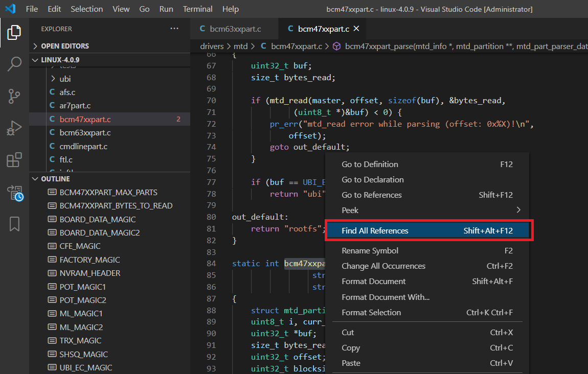The width and height of the screenshot is (588, 374).
Task: Open the Terminal menu
Action: click(x=198, y=9)
